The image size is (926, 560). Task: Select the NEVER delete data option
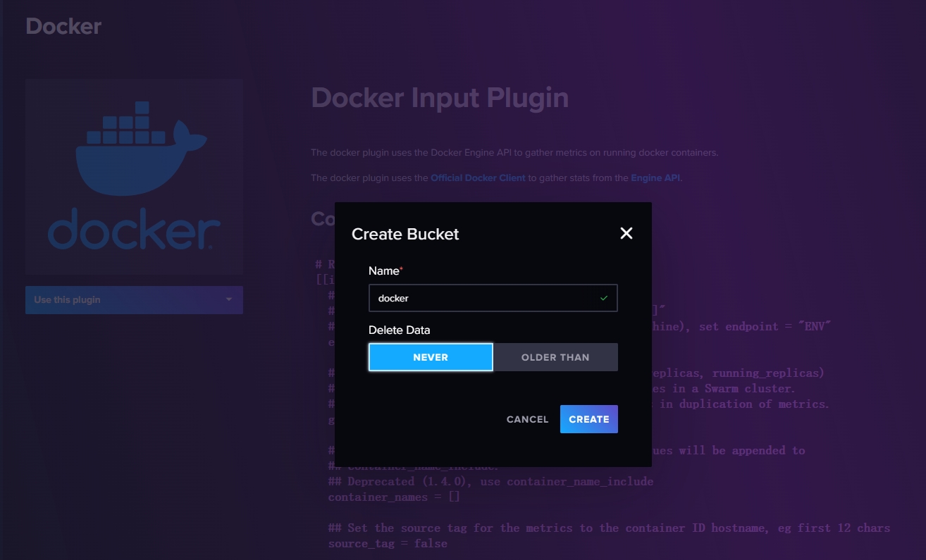tap(431, 357)
